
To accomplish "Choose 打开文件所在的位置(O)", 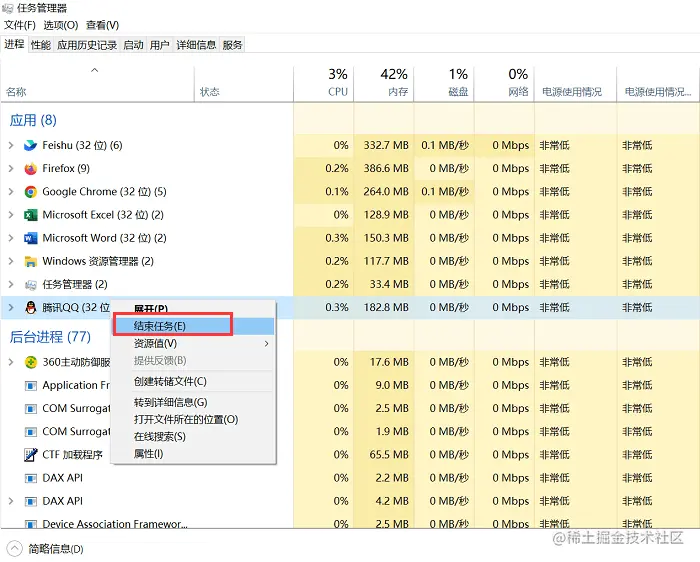I will (193, 420).
